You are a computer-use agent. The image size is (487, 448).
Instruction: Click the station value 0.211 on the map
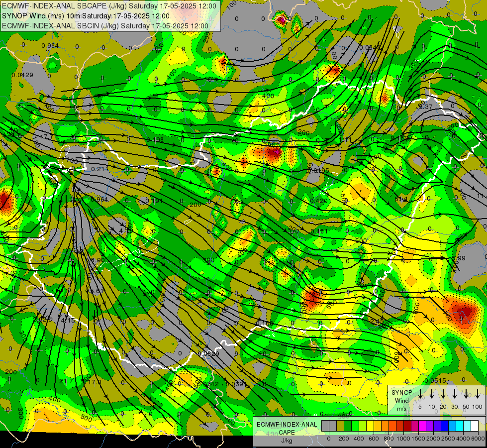[99, 169]
